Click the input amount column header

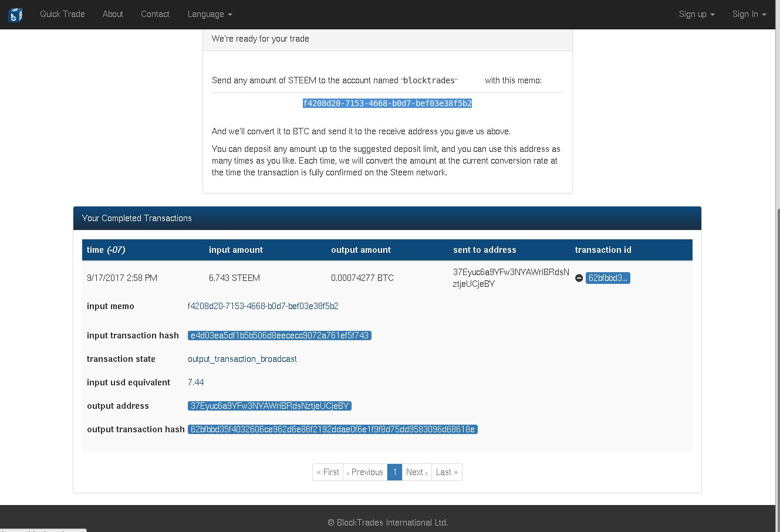[236, 250]
